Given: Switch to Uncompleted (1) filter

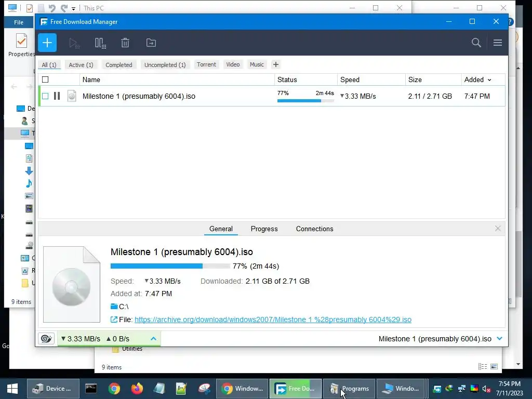Looking at the screenshot, I should click(165, 65).
